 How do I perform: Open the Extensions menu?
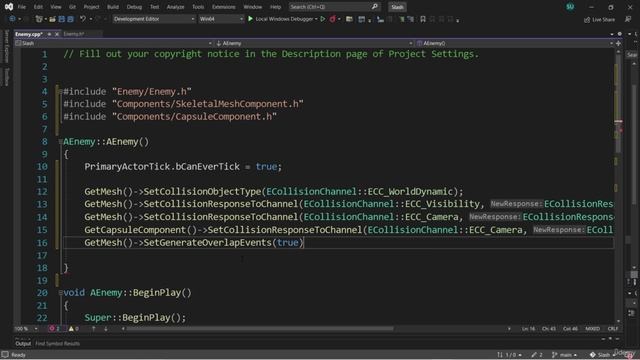224,7
